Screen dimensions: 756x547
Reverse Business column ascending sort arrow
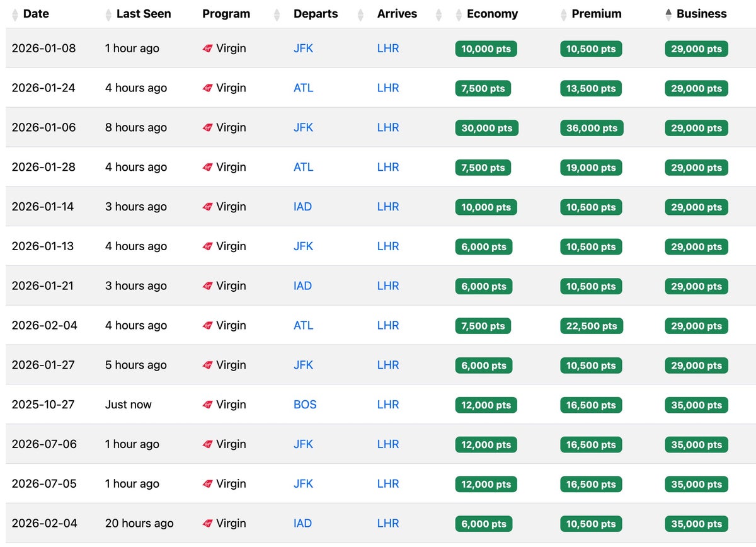(668, 14)
